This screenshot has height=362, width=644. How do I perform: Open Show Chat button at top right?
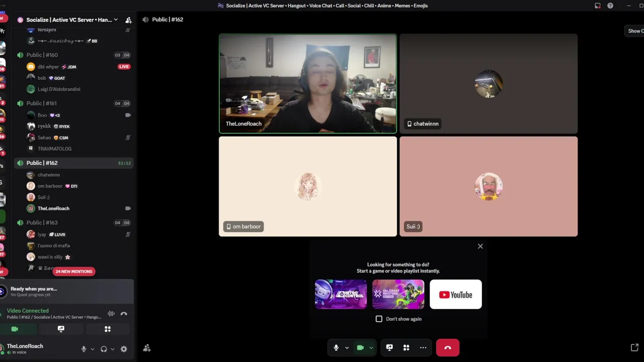tap(635, 31)
